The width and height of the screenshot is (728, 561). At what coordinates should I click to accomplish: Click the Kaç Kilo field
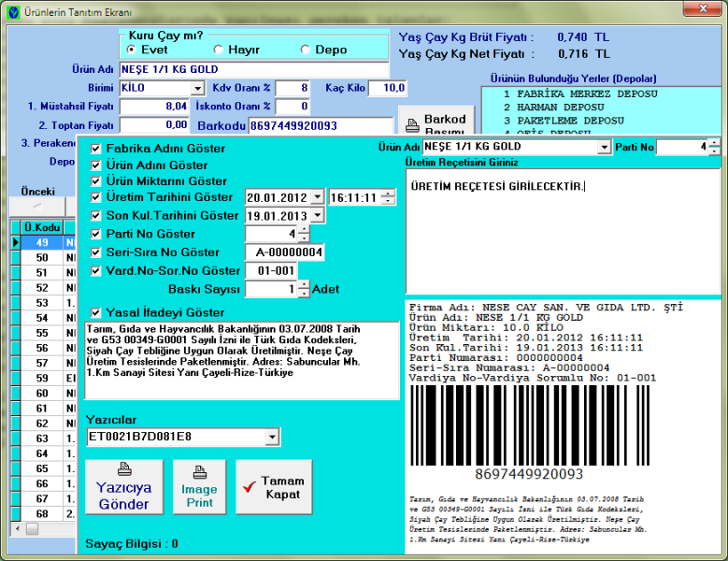387,88
